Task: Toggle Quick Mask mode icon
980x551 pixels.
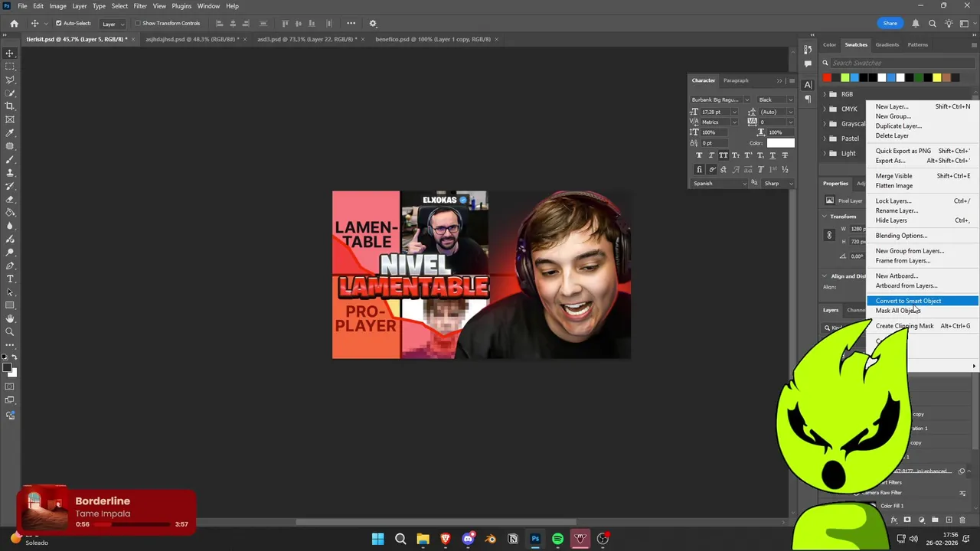Action: (10, 386)
